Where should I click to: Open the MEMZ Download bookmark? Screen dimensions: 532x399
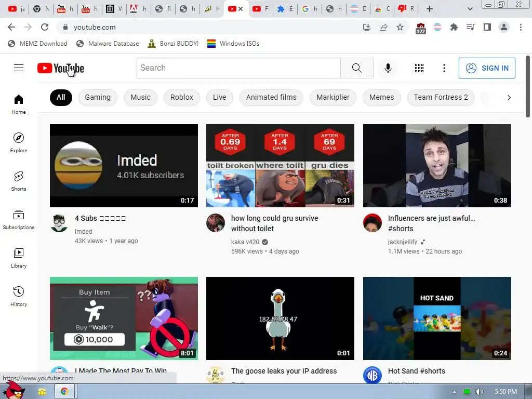(37, 44)
